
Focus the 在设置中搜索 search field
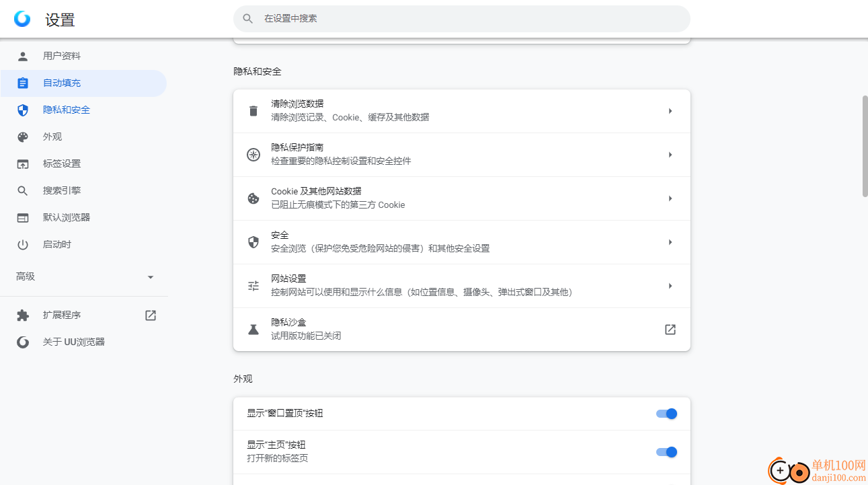[x=462, y=19]
